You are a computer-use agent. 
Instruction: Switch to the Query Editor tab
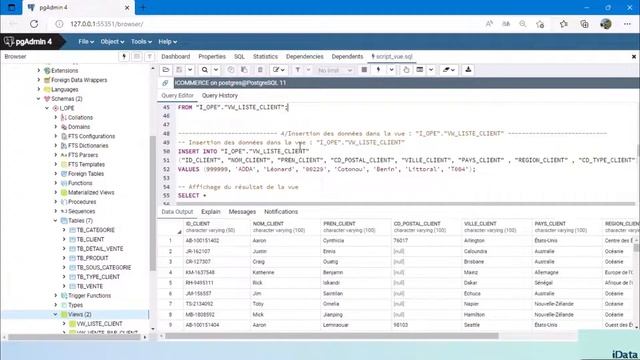pos(178,96)
